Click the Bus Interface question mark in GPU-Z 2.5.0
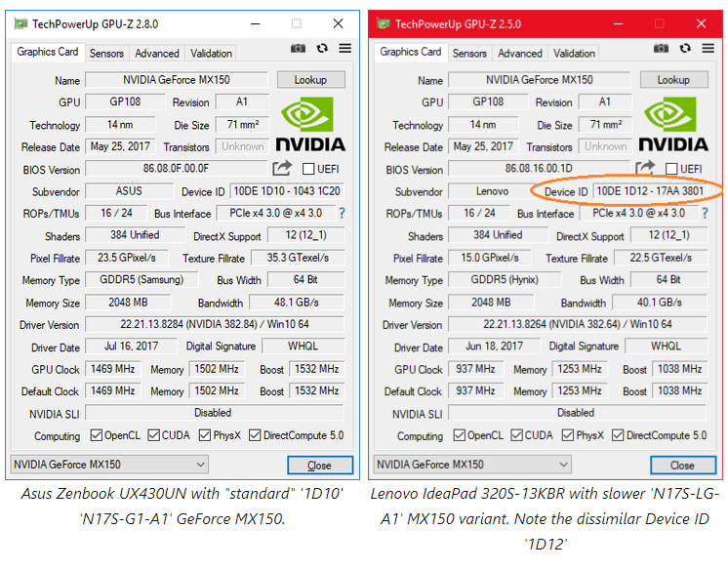 click(x=706, y=213)
